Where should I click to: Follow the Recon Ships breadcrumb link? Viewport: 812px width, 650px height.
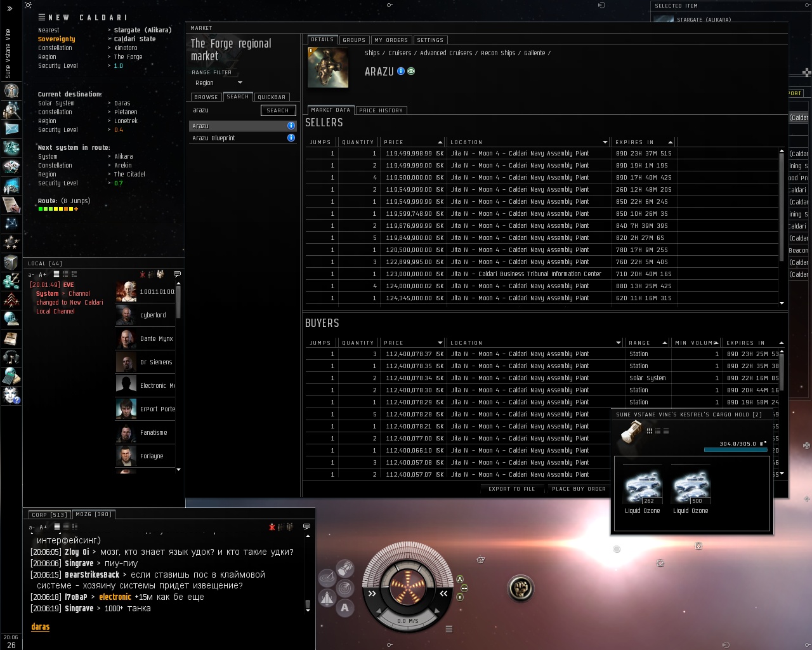[x=498, y=53]
